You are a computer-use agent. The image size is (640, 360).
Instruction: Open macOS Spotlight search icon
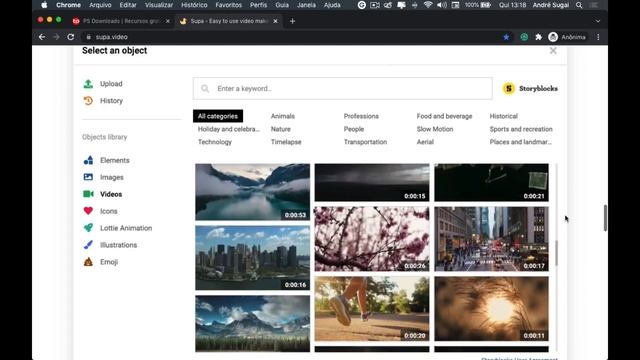pos(579,5)
